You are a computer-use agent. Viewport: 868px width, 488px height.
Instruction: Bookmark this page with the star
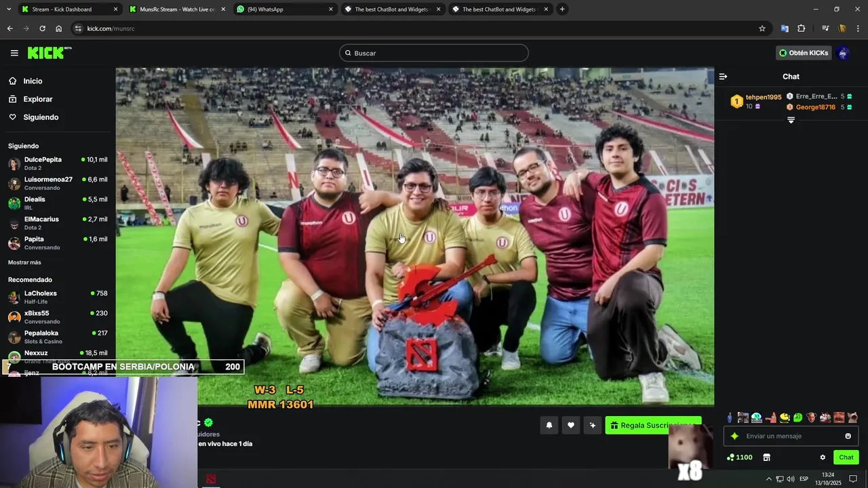pos(762,28)
